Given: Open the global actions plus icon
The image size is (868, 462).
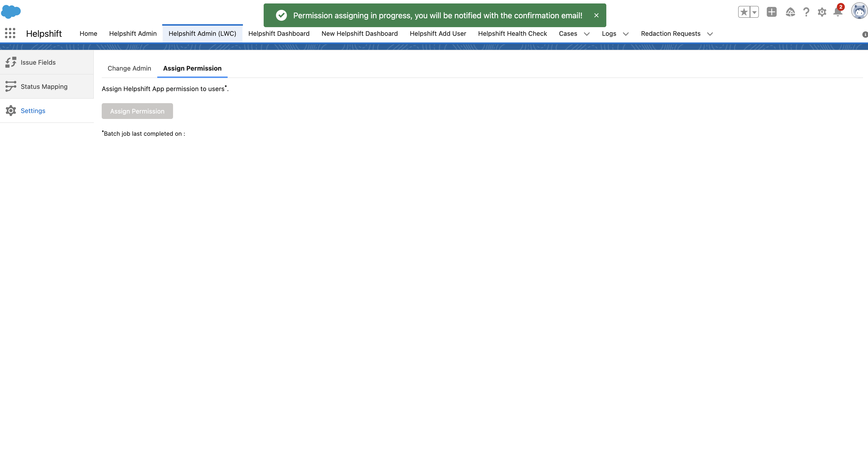Looking at the screenshot, I should [771, 12].
